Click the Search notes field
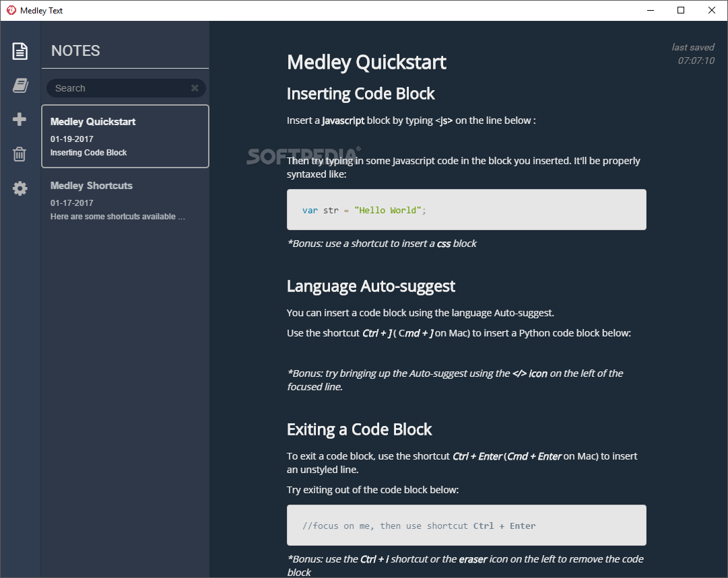 click(126, 88)
